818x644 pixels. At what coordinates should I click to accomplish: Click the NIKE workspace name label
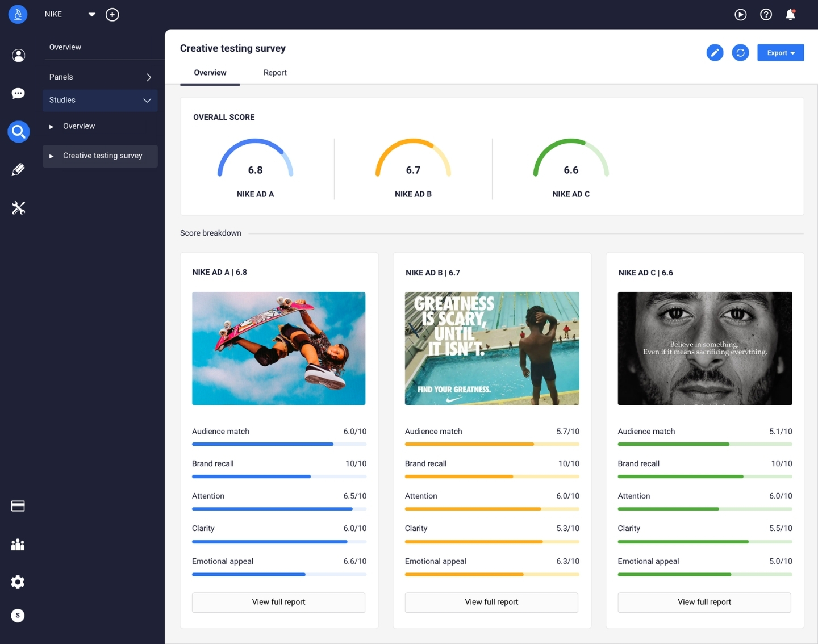pyautogui.click(x=53, y=15)
